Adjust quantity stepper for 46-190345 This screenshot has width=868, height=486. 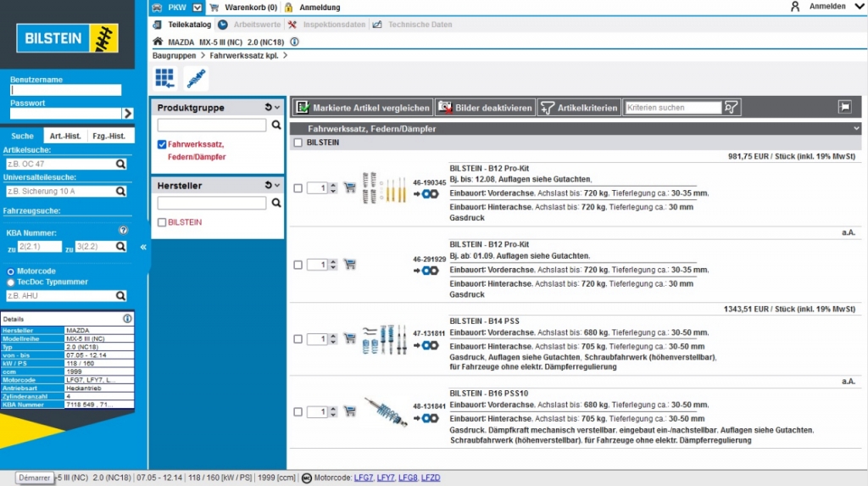pyautogui.click(x=333, y=187)
